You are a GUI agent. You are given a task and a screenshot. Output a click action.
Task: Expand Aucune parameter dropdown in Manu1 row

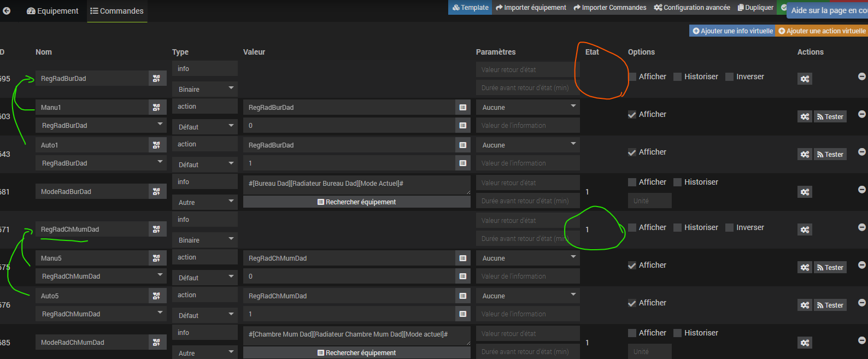pos(527,108)
